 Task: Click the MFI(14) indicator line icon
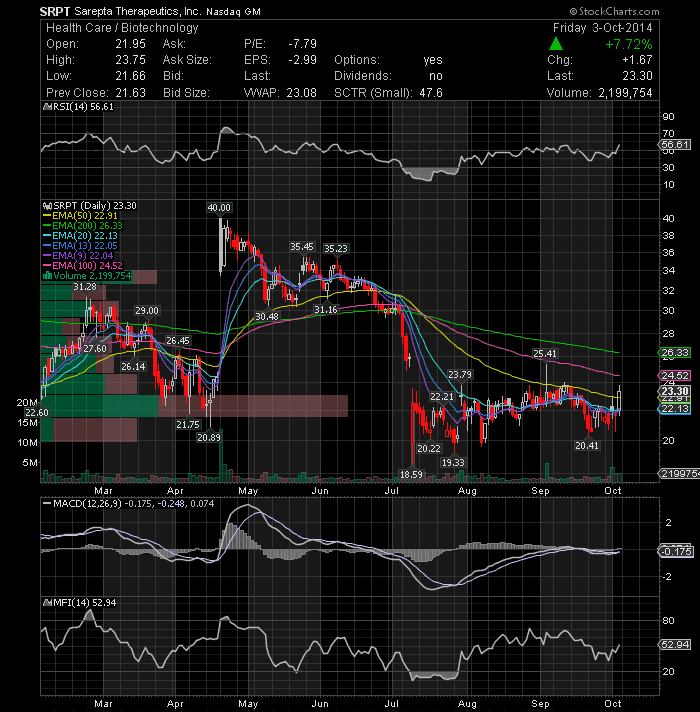(x=47, y=603)
